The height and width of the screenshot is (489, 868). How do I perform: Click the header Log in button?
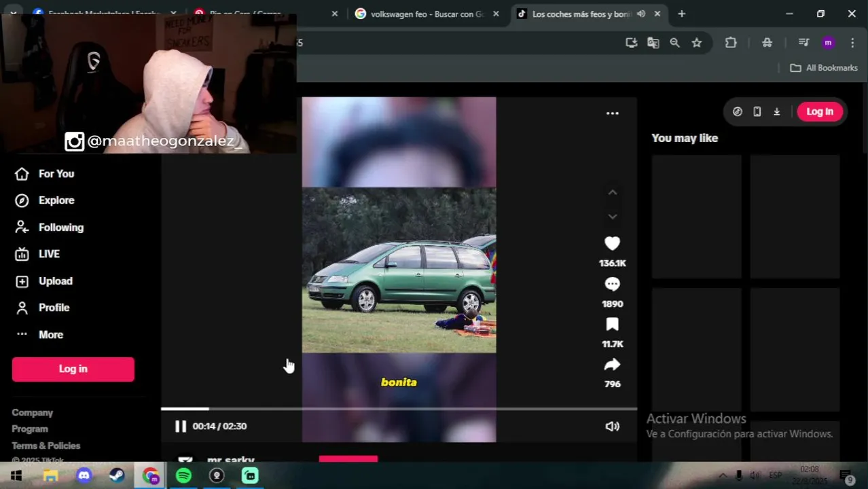[x=820, y=111]
